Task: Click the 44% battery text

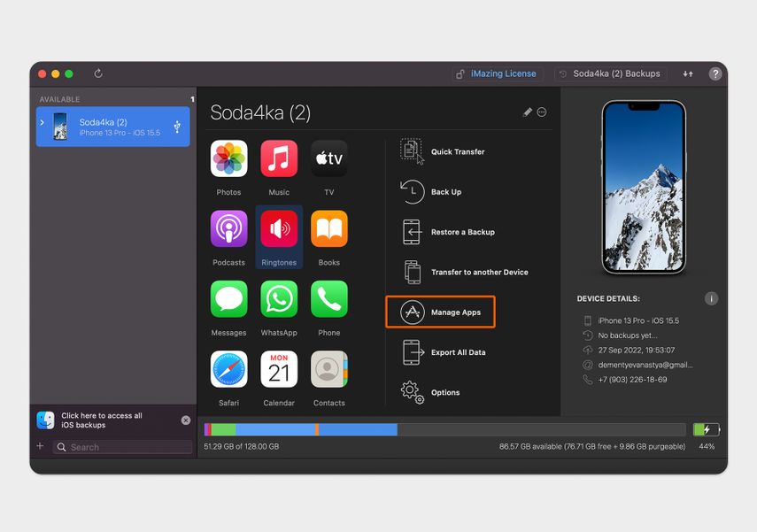Action: (x=707, y=446)
